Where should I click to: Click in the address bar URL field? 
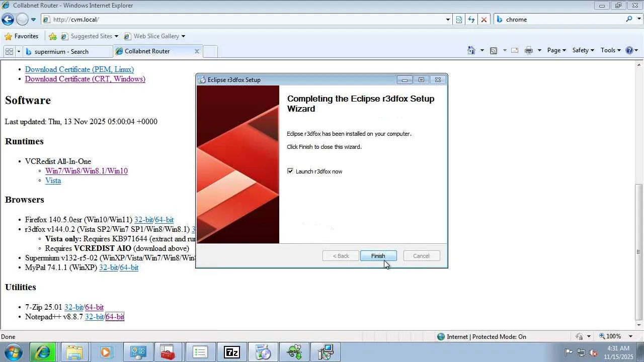coord(247,20)
